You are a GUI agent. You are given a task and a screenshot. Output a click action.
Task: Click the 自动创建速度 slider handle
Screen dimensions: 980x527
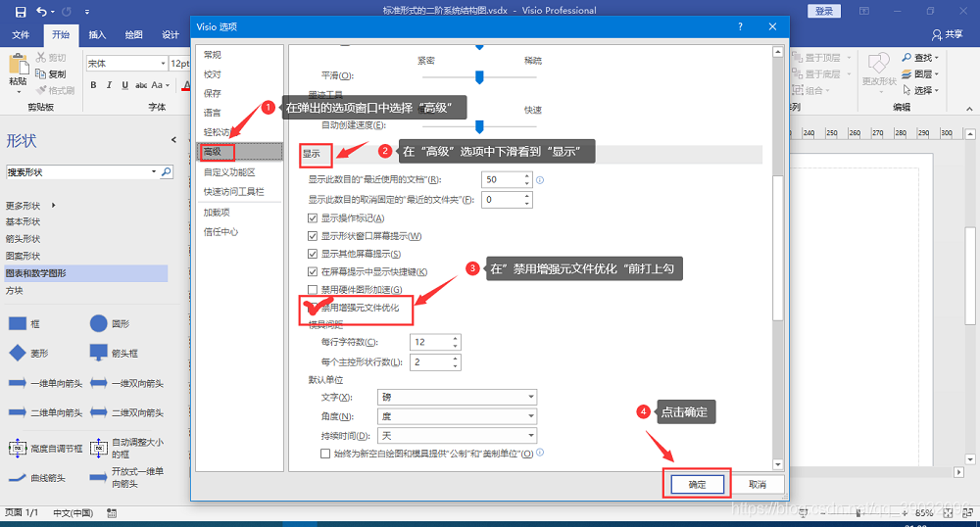click(x=479, y=126)
